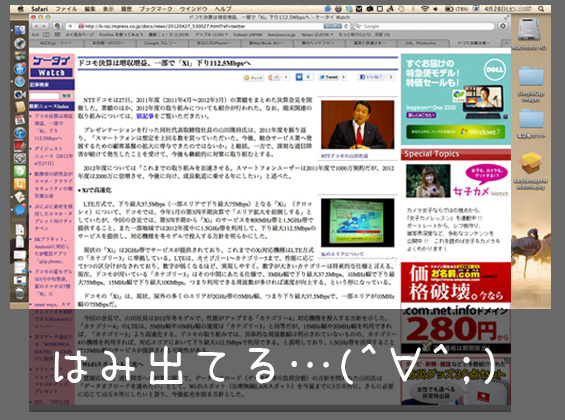The height and width of the screenshot is (420, 565).
Task: Click the お名前.com ad banner
Action: pyautogui.click(x=455, y=307)
